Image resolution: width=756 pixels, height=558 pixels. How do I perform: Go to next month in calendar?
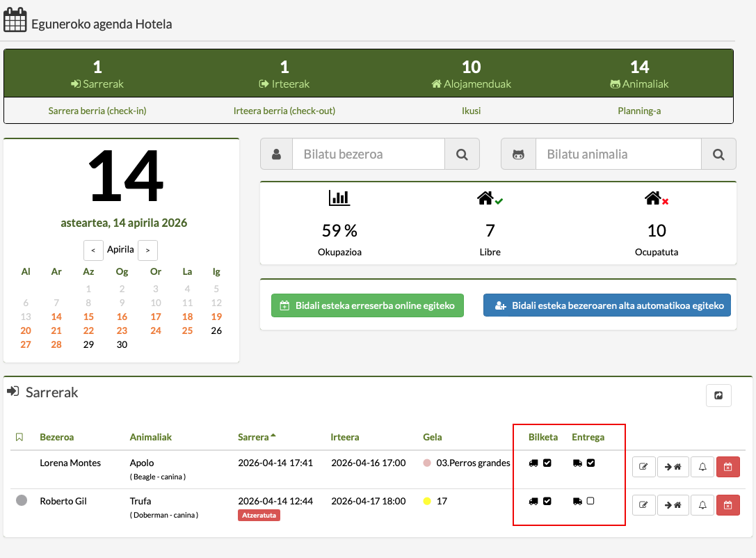pos(147,250)
